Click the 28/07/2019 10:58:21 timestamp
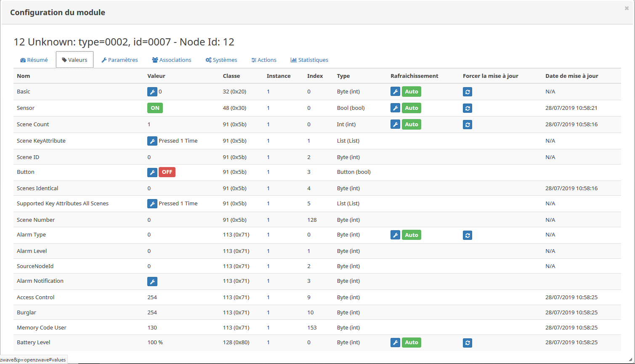 pyautogui.click(x=571, y=108)
